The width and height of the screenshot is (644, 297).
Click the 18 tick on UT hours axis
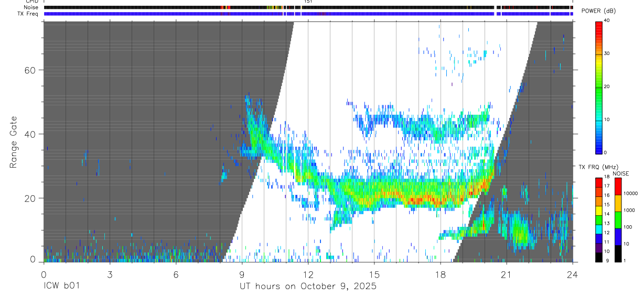coord(441,274)
